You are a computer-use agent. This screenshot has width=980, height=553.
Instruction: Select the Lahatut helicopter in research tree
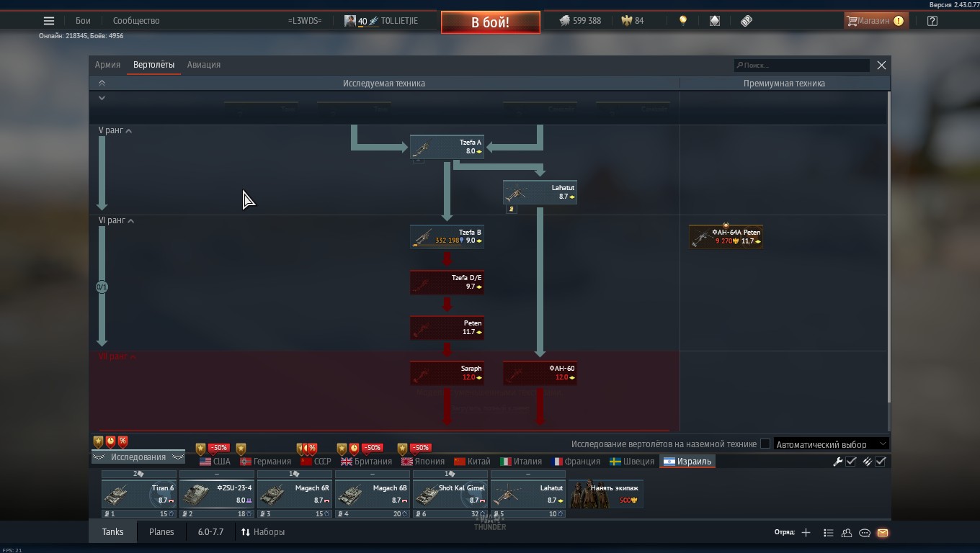pyautogui.click(x=540, y=192)
